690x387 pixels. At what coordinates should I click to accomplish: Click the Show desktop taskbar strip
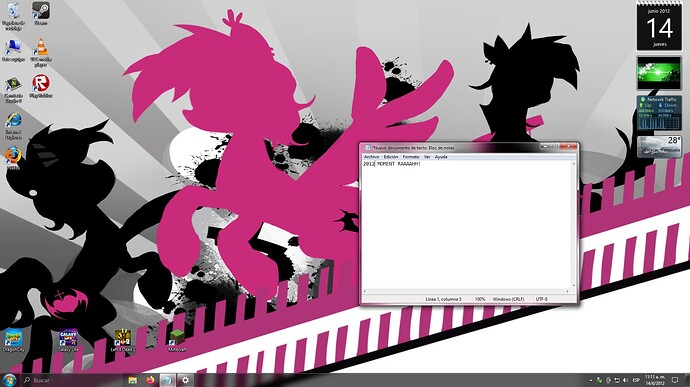pyautogui.click(x=688, y=380)
